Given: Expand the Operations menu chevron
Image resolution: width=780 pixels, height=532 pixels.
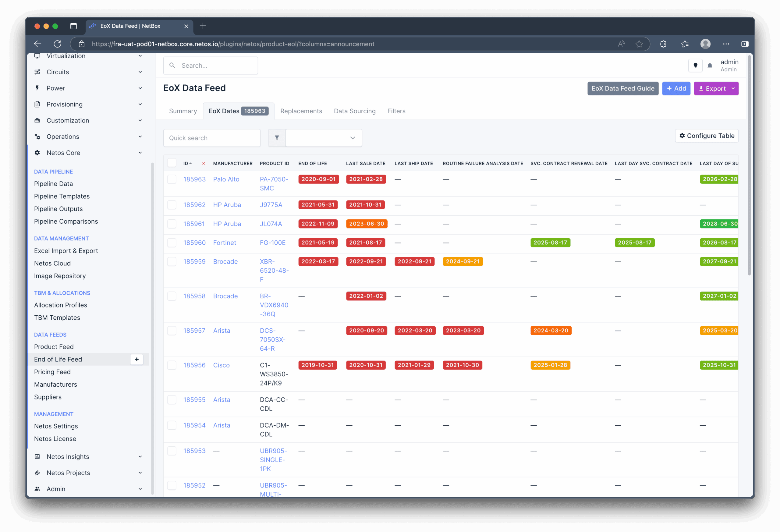Looking at the screenshot, I should click(x=140, y=136).
